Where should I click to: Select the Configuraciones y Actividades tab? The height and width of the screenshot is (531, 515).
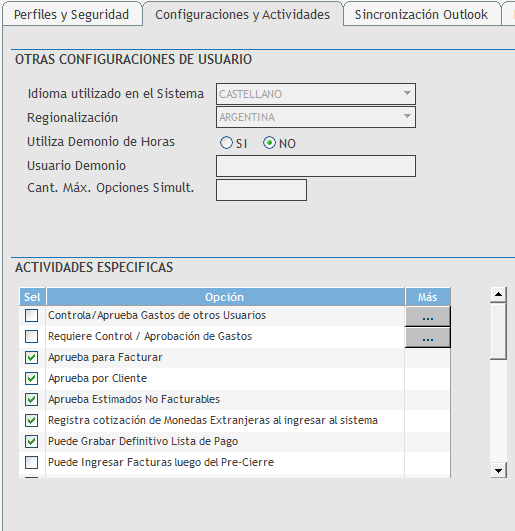coord(242,15)
